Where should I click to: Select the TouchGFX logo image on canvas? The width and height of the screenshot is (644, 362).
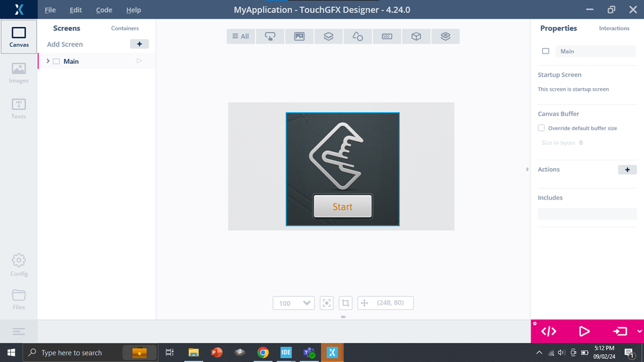tap(337, 157)
